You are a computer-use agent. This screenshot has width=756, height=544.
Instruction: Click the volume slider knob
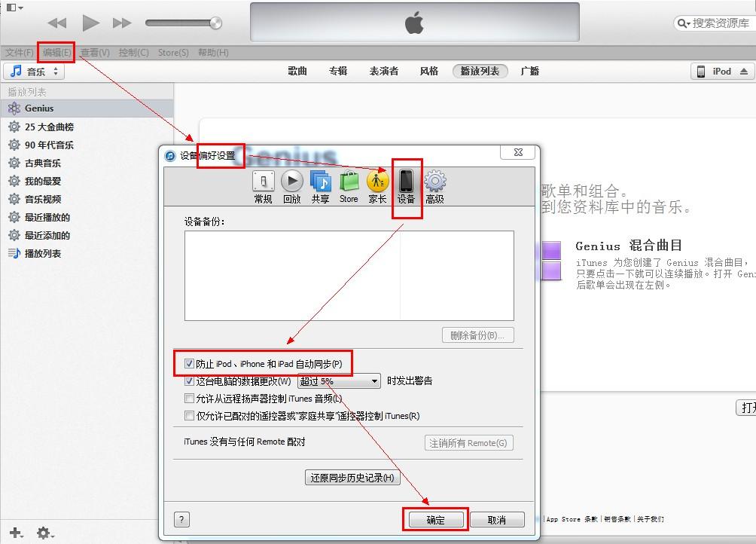pos(216,23)
